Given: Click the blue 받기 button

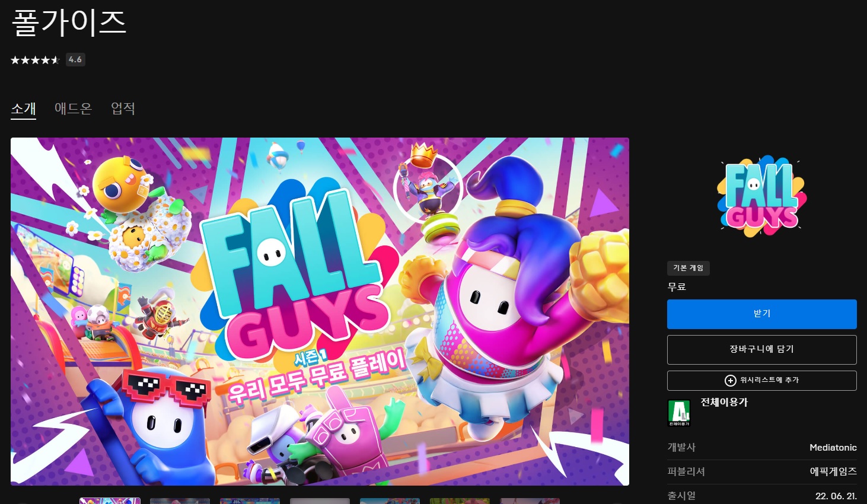Looking at the screenshot, I should click(x=762, y=314).
